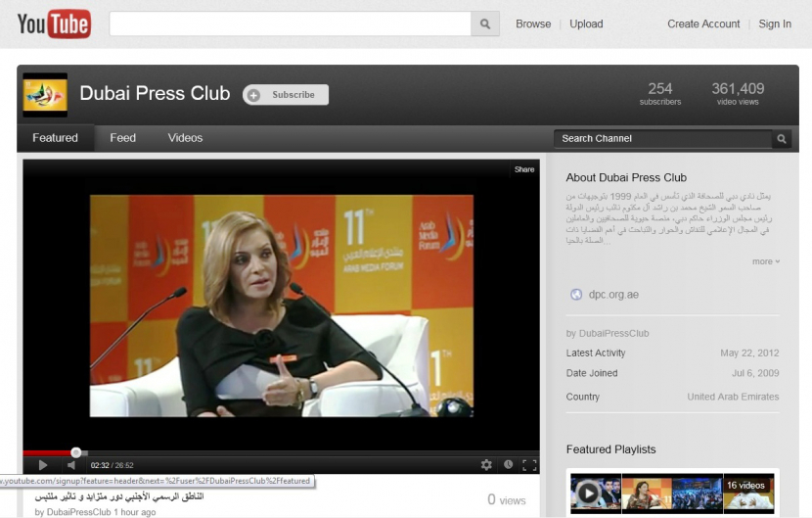Click the video frame to play
Viewport: 812px width, 518px height.
pos(281,306)
